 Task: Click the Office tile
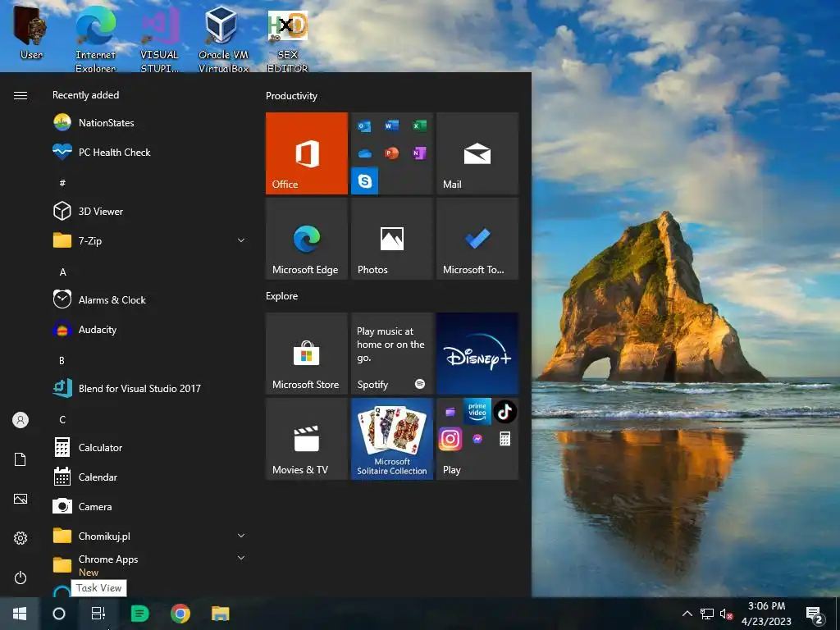pyautogui.click(x=307, y=153)
